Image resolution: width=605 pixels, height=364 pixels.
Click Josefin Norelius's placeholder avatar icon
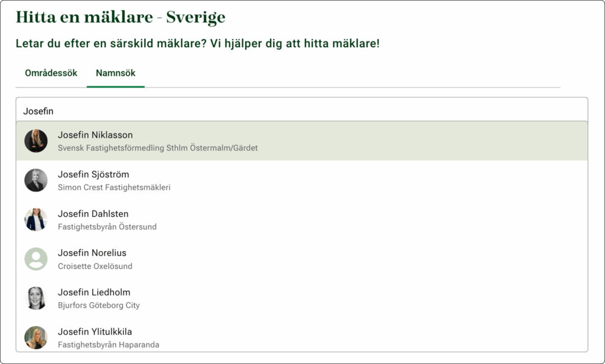pyautogui.click(x=36, y=259)
